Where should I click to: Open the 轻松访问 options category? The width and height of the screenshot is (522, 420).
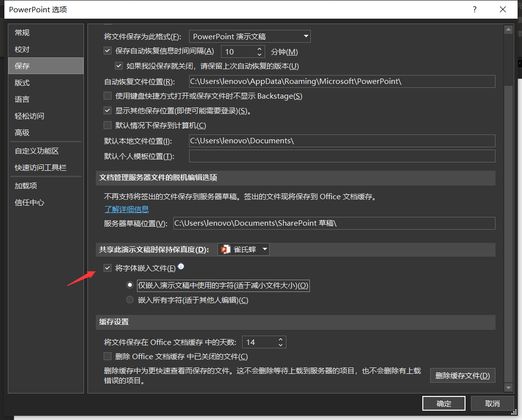pyautogui.click(x=46, y=116)
